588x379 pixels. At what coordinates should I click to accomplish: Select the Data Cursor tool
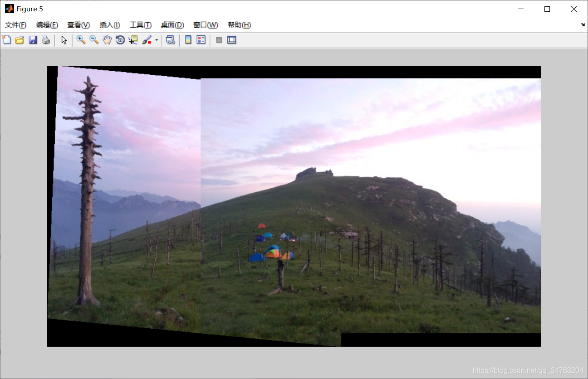click(133, 40)
